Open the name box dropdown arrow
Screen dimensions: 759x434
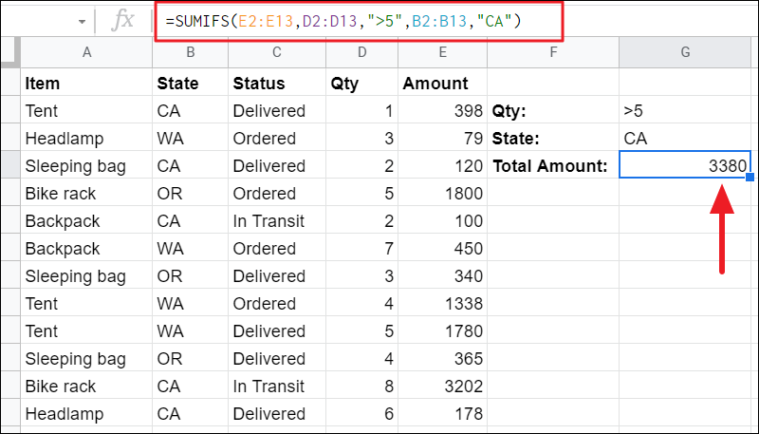coord(79,19)
